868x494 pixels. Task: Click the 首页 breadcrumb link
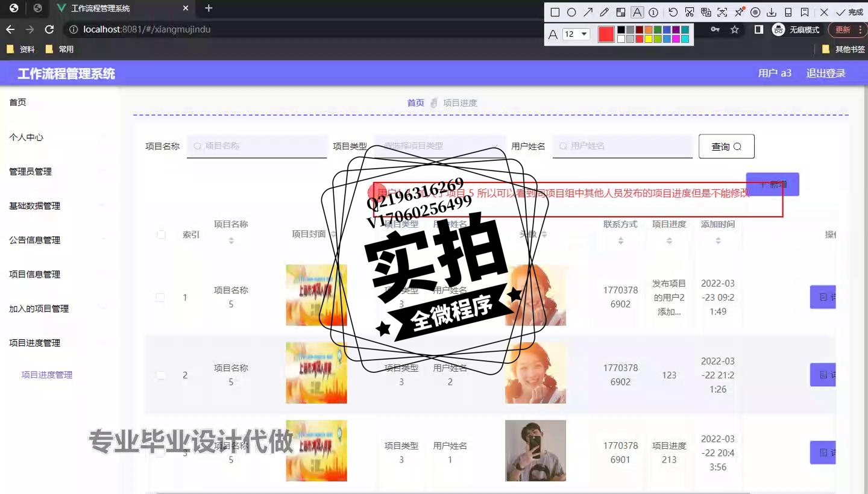[x=415, y=103]
